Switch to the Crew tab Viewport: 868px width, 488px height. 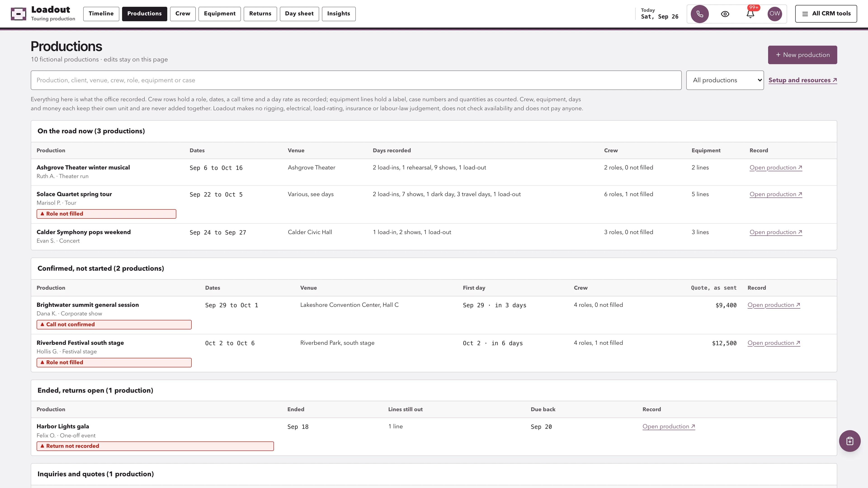pyautogui.click(x=183, y=14)
